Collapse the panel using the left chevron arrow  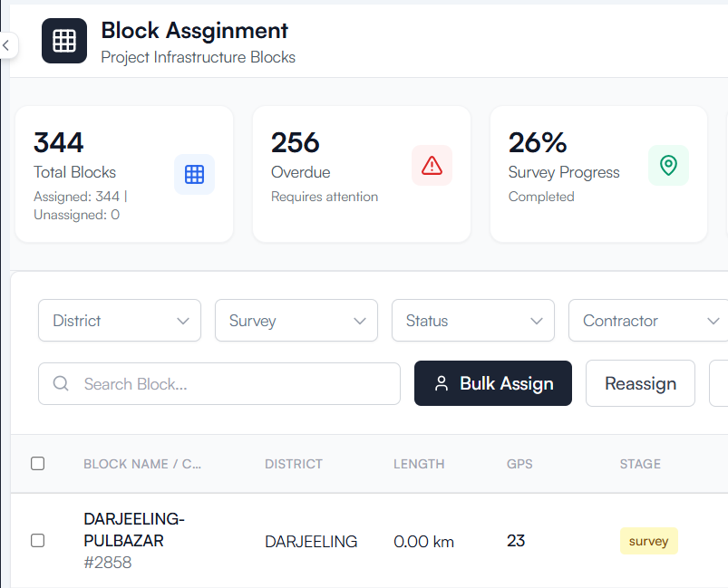pyautogui.click(x=7, y=45)
